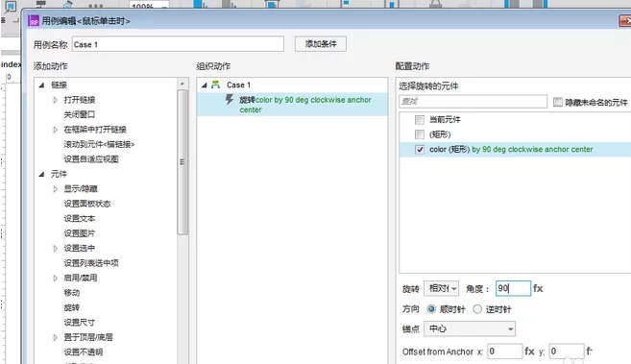Click the scrollbar up arrow
Viewport: 631px width, 364px height.
pos(182,84)
